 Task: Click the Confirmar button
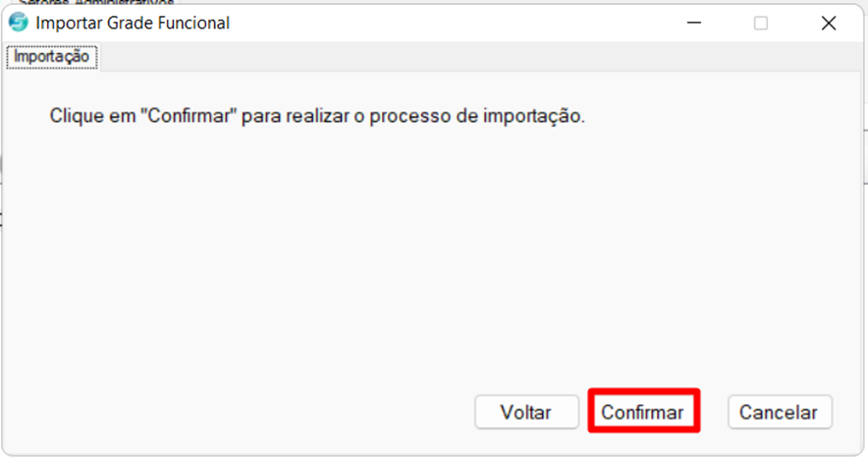click(x=644, y=412)
